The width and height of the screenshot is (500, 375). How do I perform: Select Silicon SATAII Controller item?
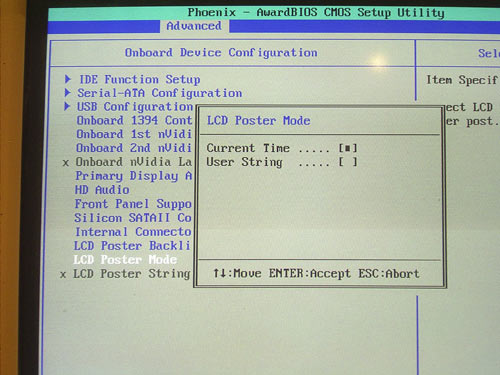pos(133,218)
